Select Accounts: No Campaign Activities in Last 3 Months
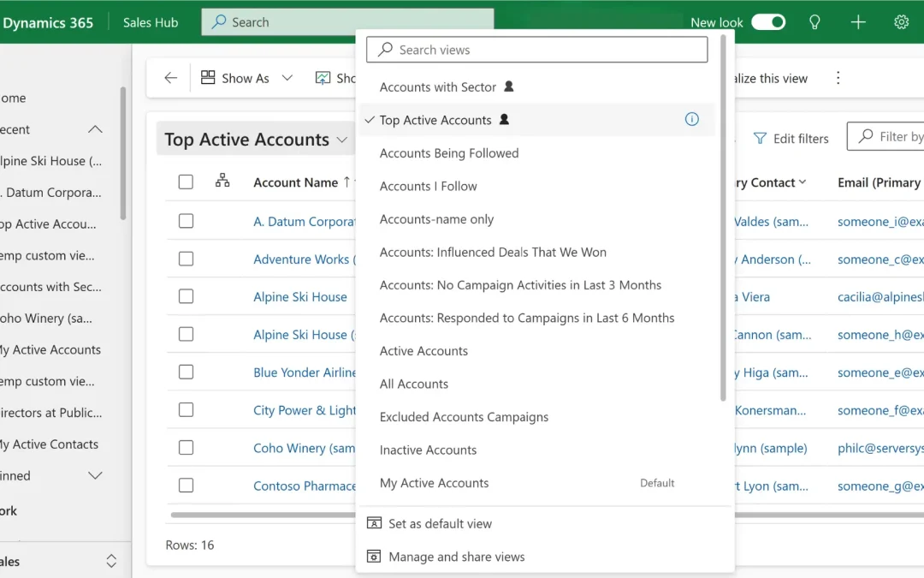924x578 pixels. click(536, 285)
